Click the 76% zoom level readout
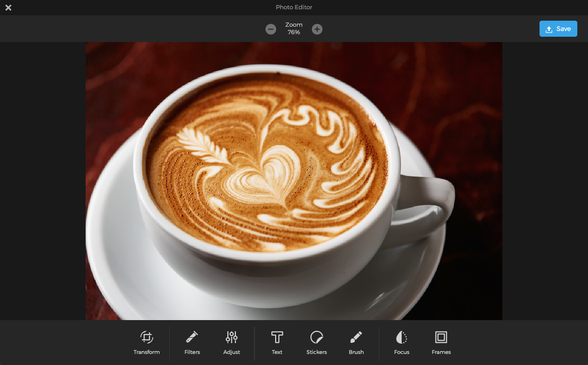 (294, 32)
